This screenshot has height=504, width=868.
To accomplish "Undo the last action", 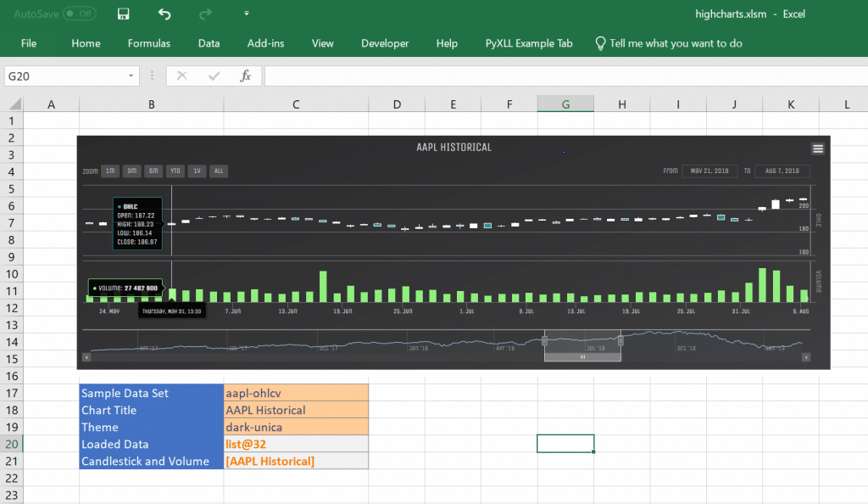I will 164,14.
